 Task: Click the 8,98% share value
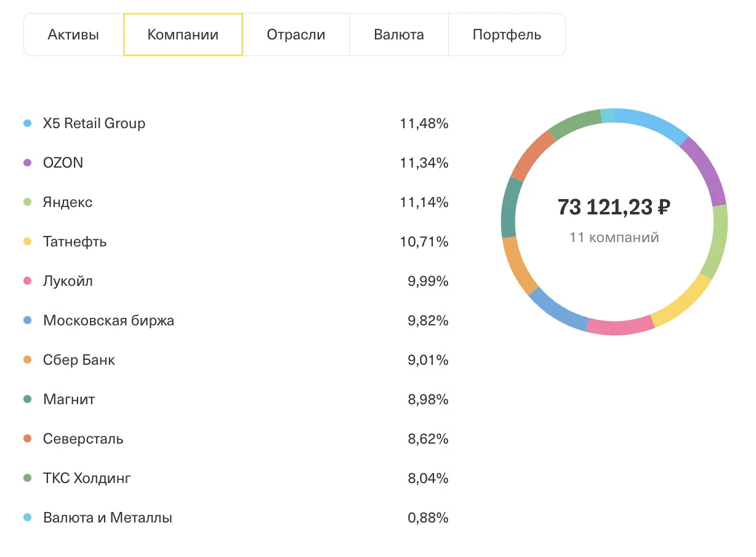click(x=428, y=399)
